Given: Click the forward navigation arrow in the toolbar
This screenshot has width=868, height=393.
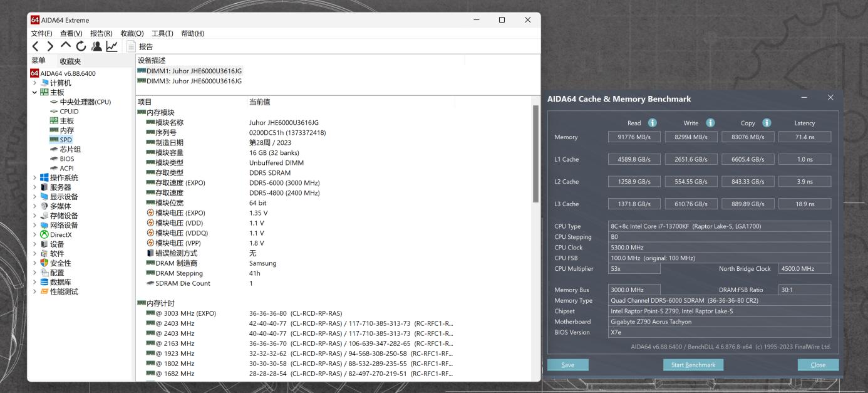Looking at the screenshot, I should (x=50, y=46).
